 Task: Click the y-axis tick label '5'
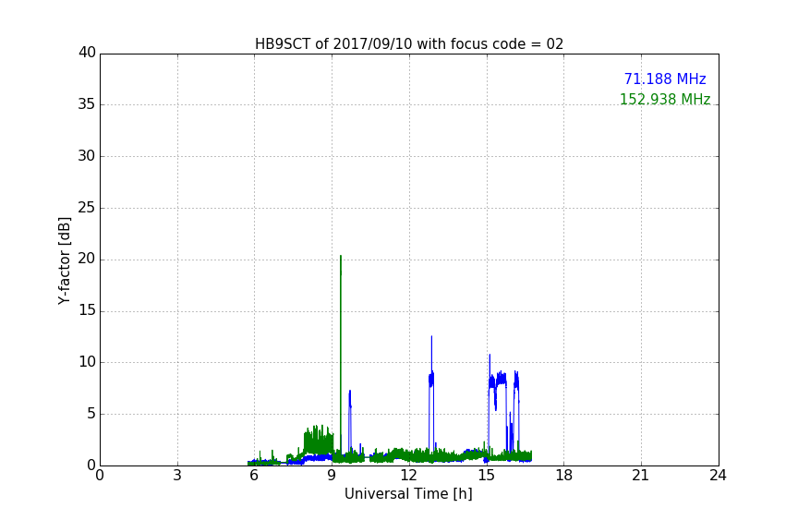91,414
